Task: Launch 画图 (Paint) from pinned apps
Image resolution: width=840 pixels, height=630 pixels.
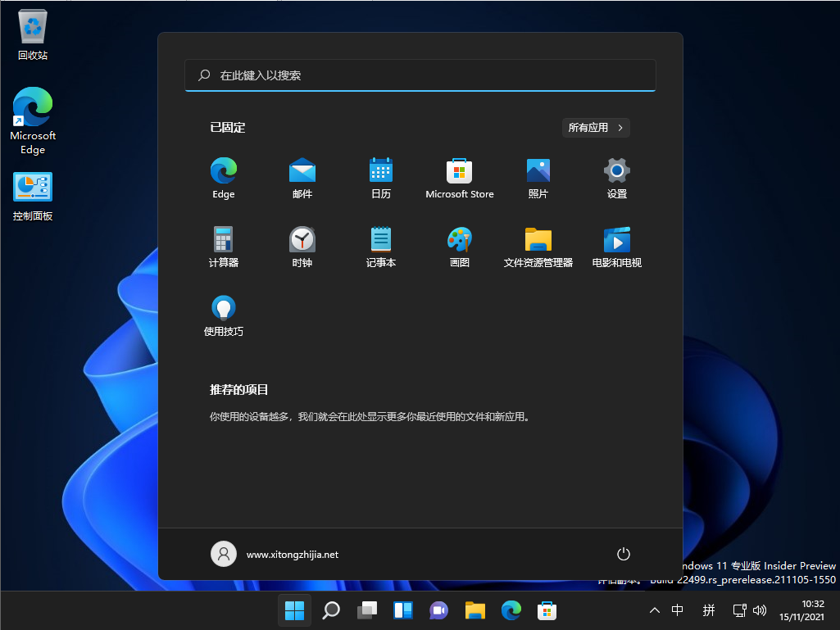Action: tap(460, 247)
